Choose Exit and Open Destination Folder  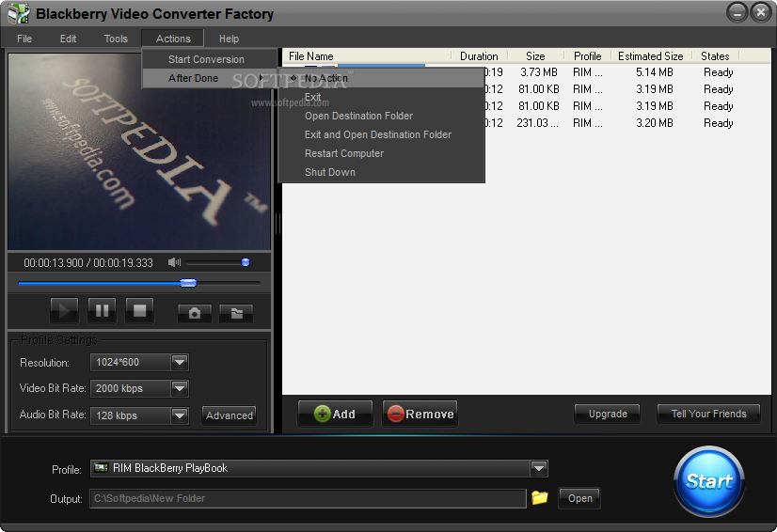pos(381,134)
